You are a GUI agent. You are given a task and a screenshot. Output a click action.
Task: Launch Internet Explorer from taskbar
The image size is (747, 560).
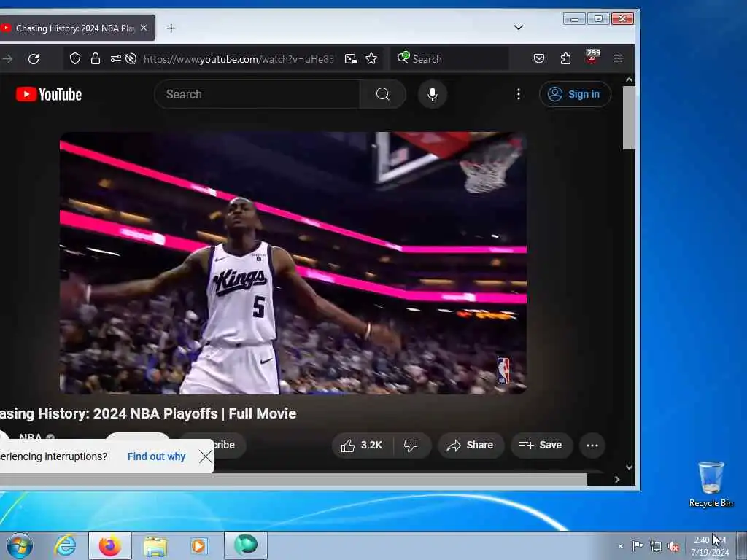tap(65, 545)
